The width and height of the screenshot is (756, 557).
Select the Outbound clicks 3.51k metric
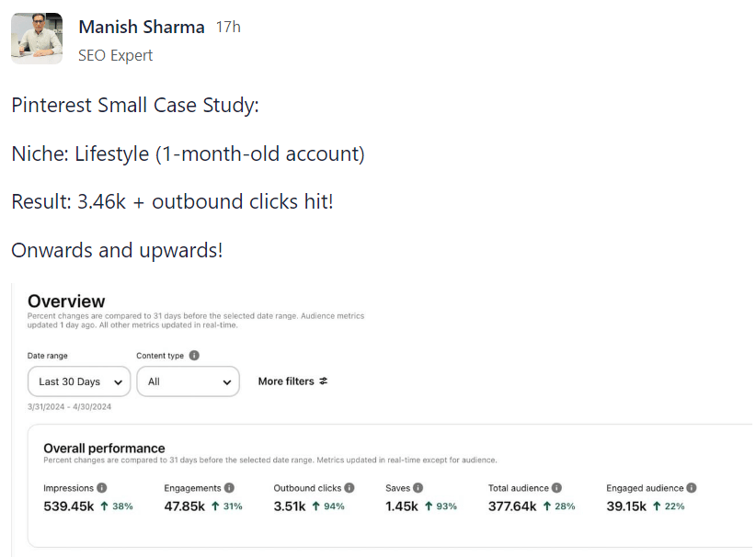(292, 506)
